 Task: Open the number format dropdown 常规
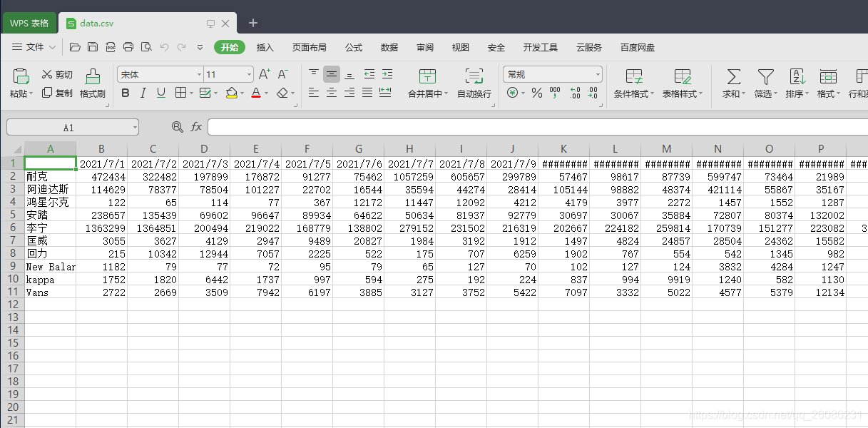(x=553, y=74)
